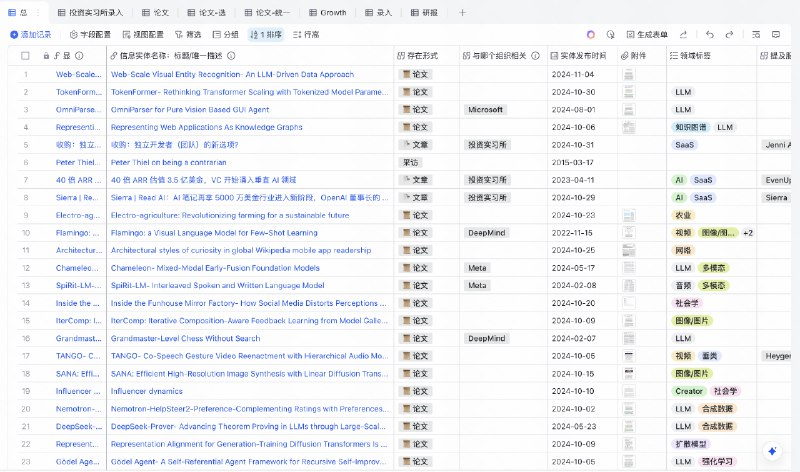The height and width of the screenshot is (472, 800).
Task: Open the 行高 row height menu
Action: 306,35
